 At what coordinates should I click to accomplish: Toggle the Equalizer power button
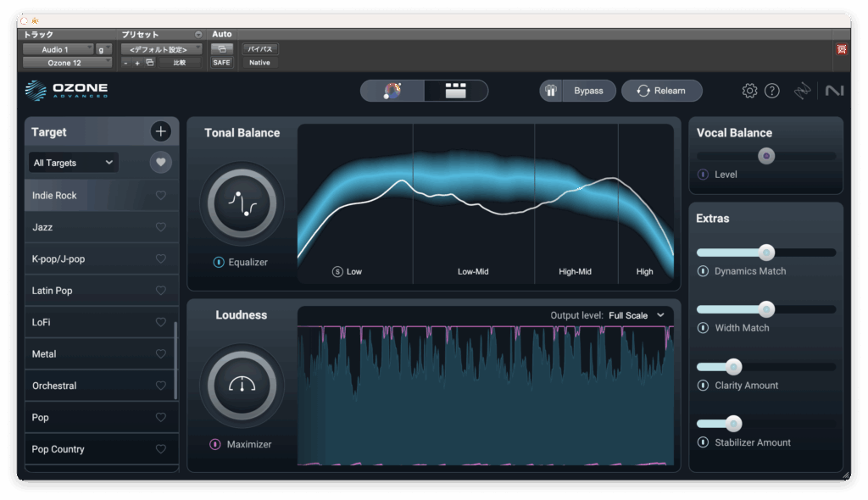pyautogui.click(x=219, y=263)
